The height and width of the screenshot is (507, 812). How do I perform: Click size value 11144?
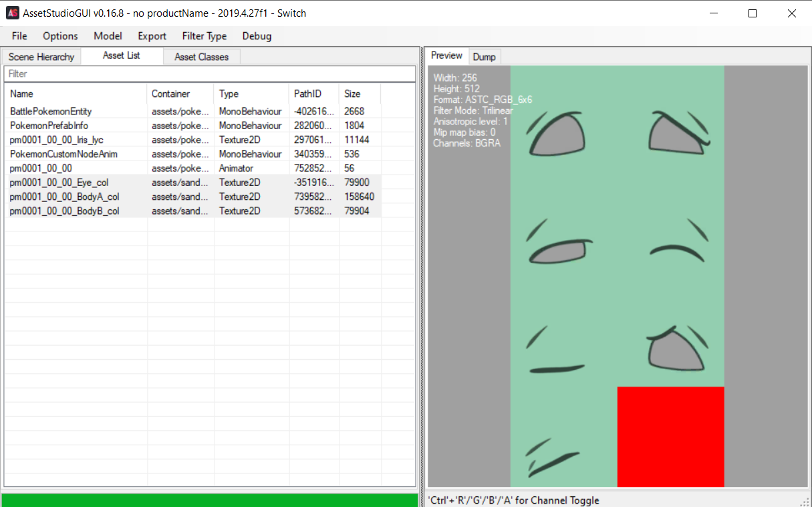click(357, 140)
